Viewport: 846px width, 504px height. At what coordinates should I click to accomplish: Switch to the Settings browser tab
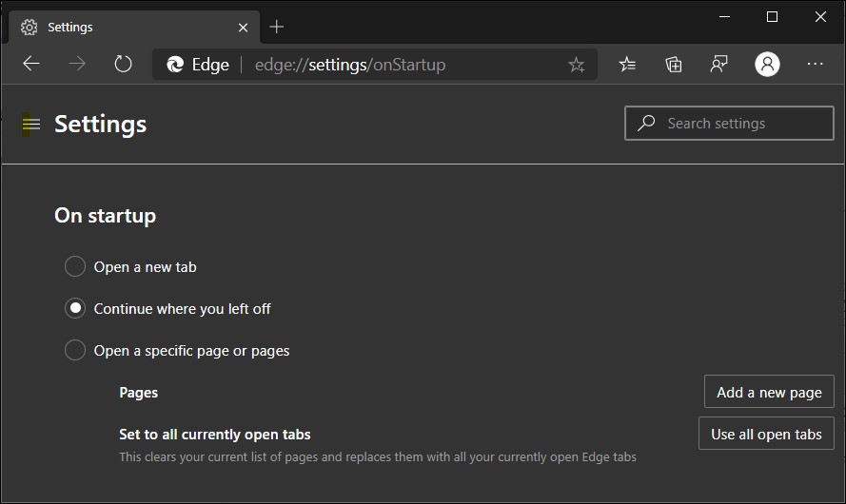click(124, 27)
